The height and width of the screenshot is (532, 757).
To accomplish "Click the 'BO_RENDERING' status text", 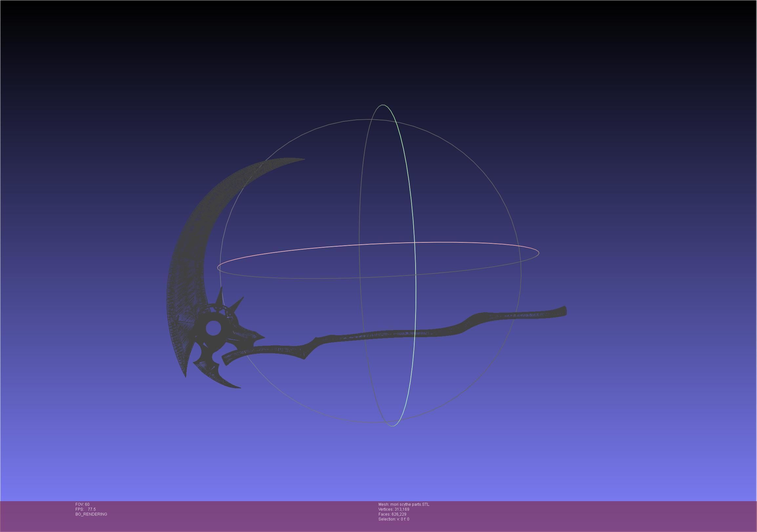I will click(91, 514).
